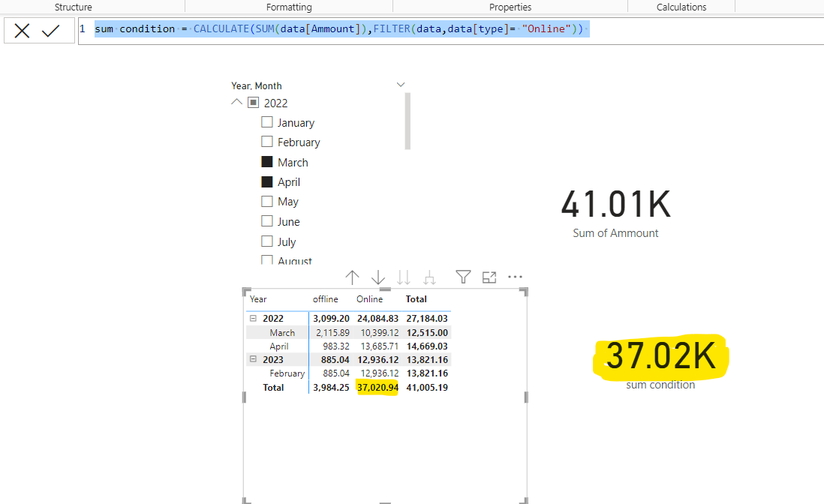Sort by the offline column header
This screenshot has width=824, height=504.
click(325, 298)
